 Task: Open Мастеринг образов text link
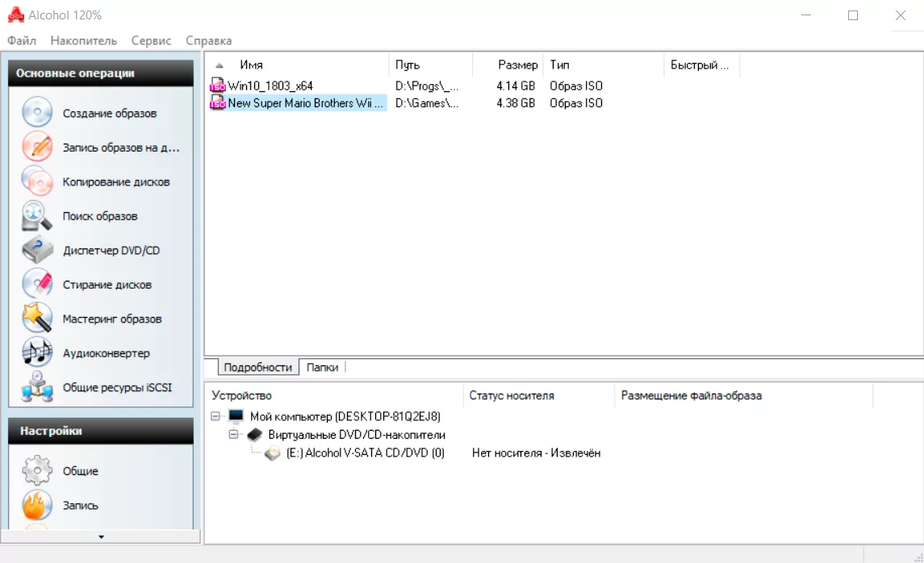click(112, 319)
